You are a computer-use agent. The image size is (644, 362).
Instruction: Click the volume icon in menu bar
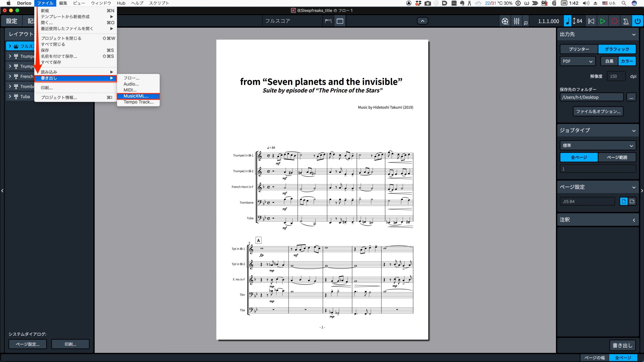click(586, 3)
